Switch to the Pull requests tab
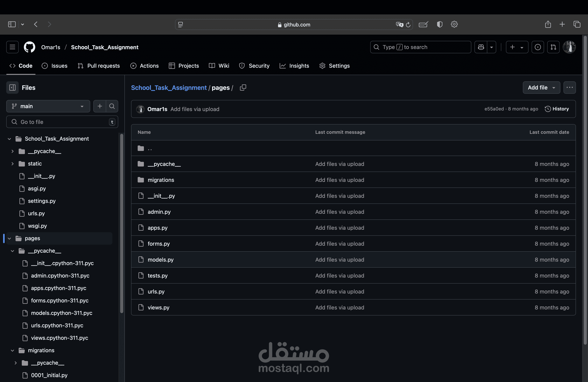 point(99,66)
